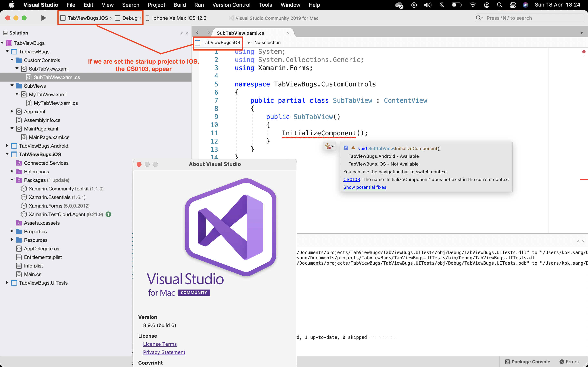Pin the Solution pad
This screenshot has width=588, height=367.
pos(182,33)
